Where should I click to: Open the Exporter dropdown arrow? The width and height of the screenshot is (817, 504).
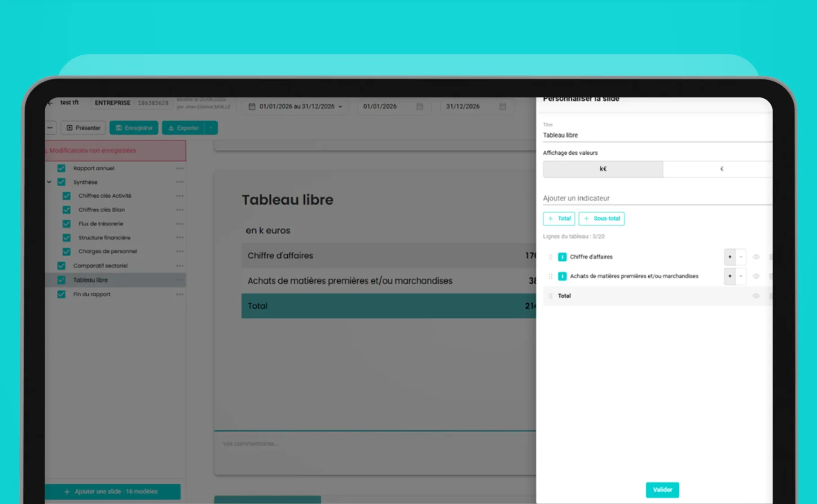coord(211,128)
